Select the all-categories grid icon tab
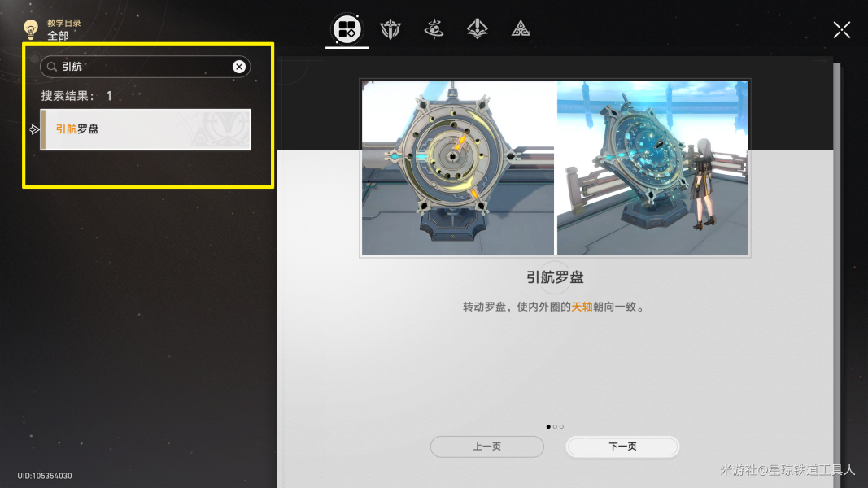This screenshot has height=488, width=868. (x=347, y=28)
